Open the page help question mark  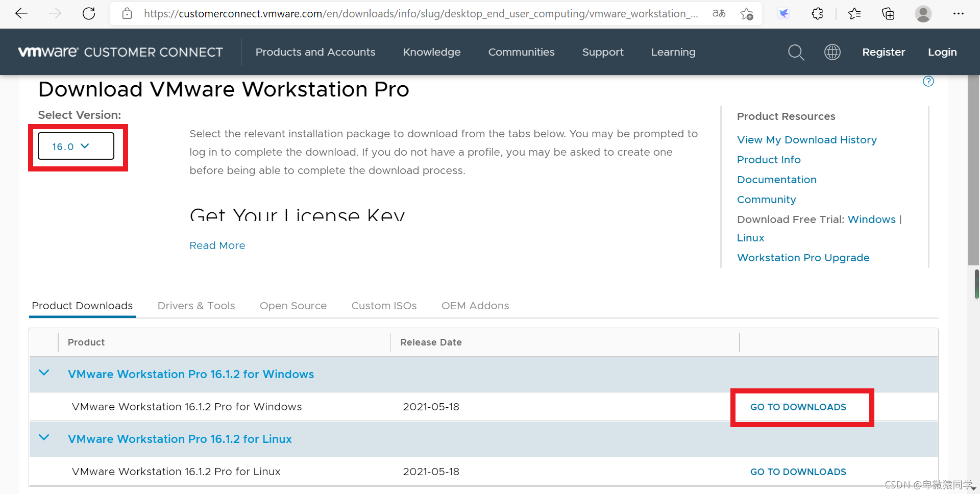(x=928, y=81)
